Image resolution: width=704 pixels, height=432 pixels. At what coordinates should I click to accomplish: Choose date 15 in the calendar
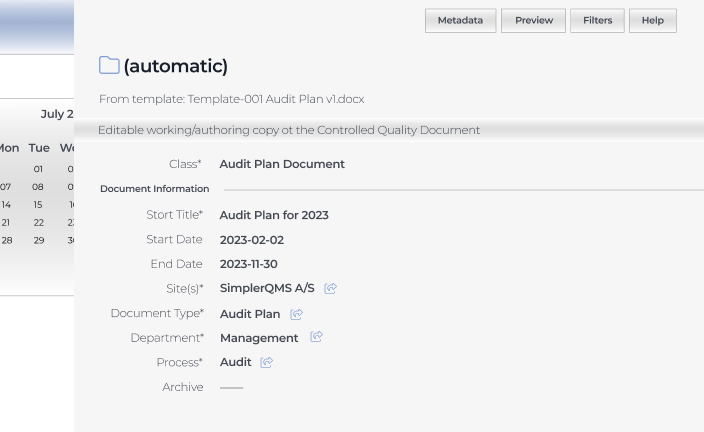point(38,205)
